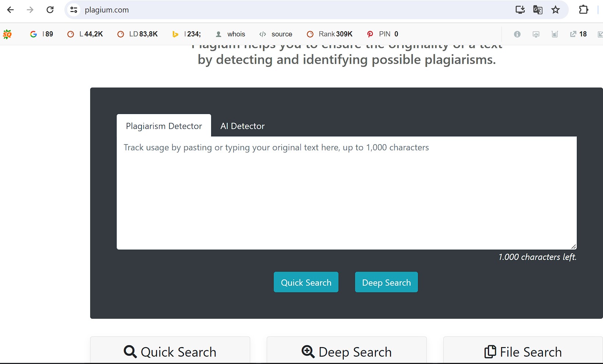
Task: Open external links count 18
Action: (578, 34)
